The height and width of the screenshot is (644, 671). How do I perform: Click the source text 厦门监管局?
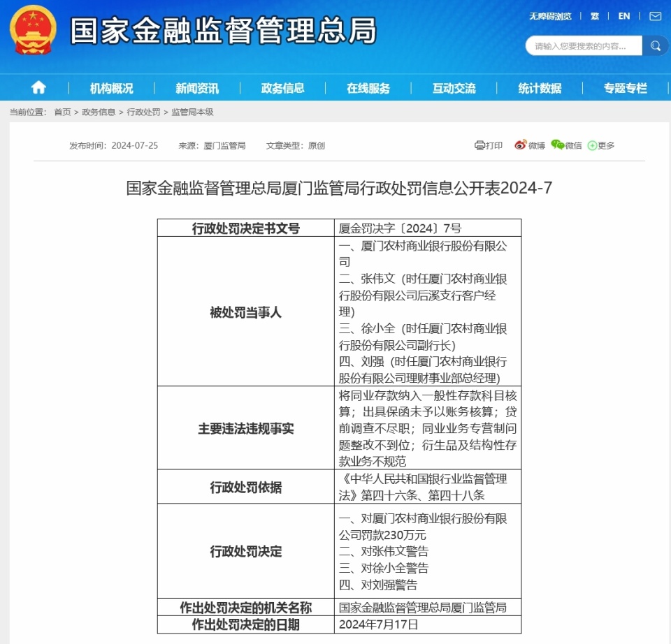(x=224, y=145)
